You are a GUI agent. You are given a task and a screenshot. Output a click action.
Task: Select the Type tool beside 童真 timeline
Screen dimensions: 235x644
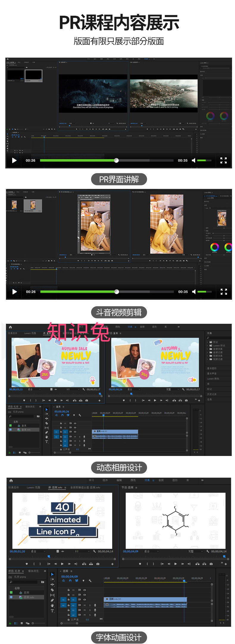(x=46, y=442)
